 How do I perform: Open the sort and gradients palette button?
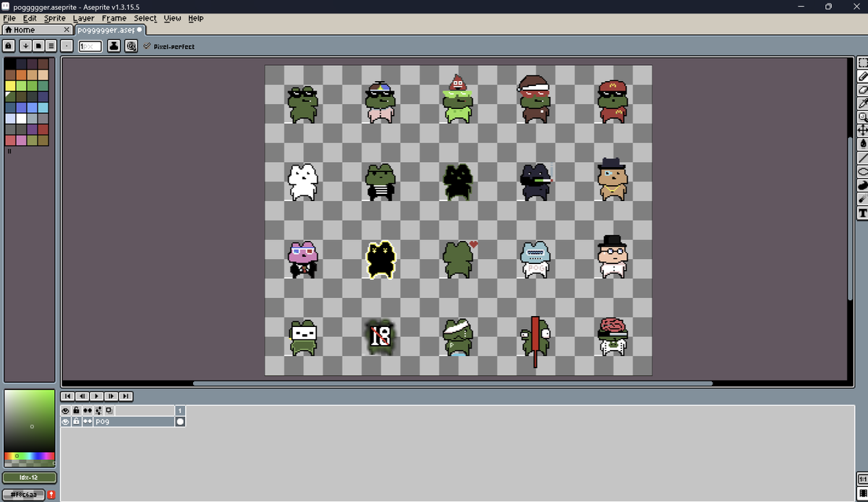coord(26,46)
